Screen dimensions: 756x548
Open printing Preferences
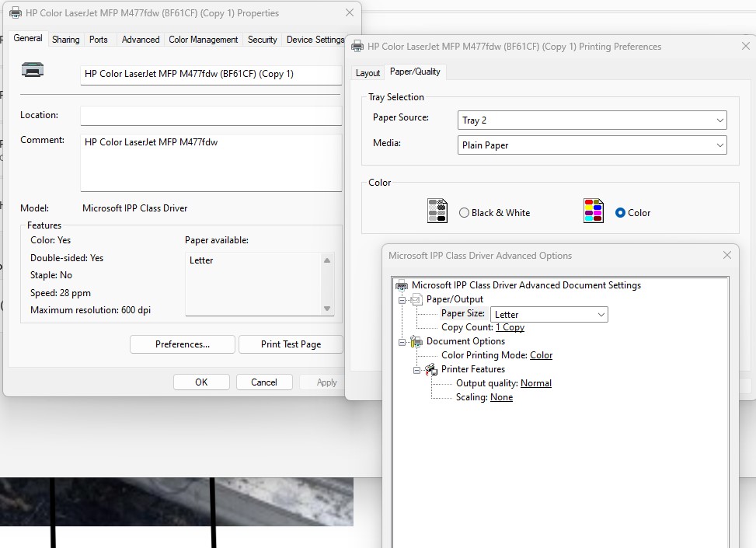click(x=182, y=344)
